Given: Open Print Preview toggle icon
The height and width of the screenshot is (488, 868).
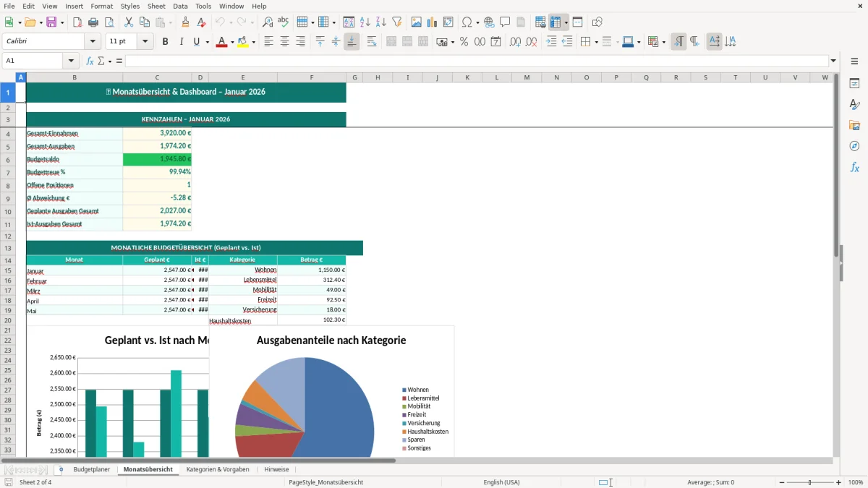Looking at the screenshot, I should 109,22.
